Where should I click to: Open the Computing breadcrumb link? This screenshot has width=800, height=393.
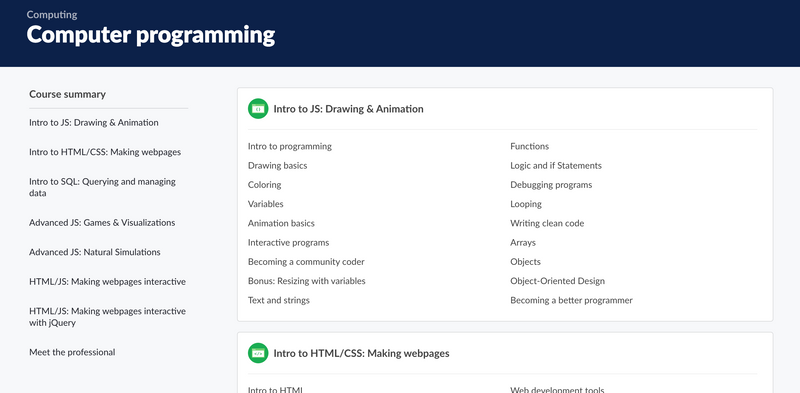point(52,15)
